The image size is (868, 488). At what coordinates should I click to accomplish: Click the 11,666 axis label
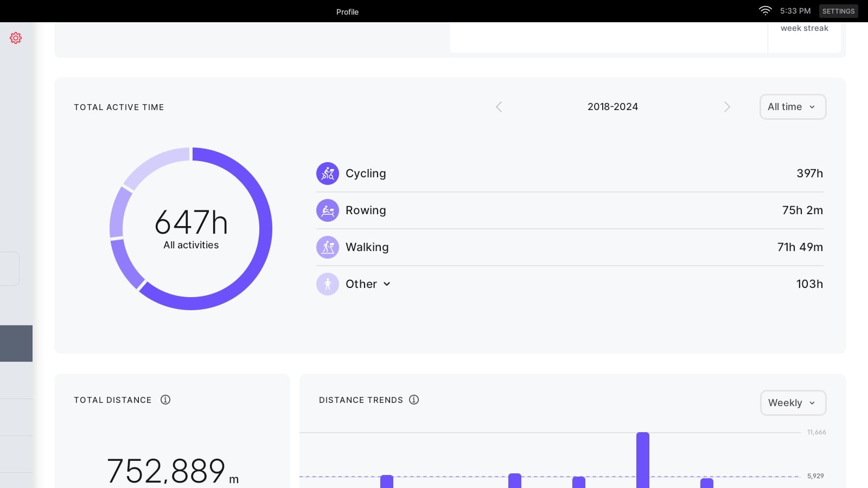pyautogui.click(x=816, y=432)
